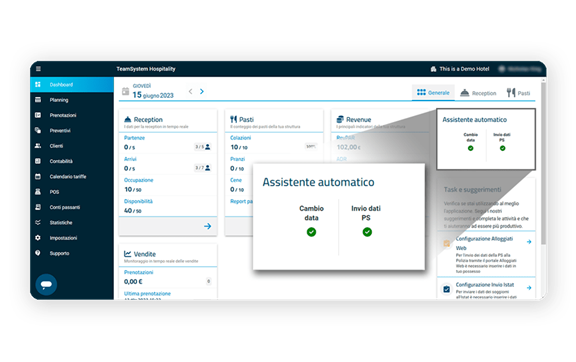576x362 pixels.
Task: Open the Clienti section icon
Action: 38,146
